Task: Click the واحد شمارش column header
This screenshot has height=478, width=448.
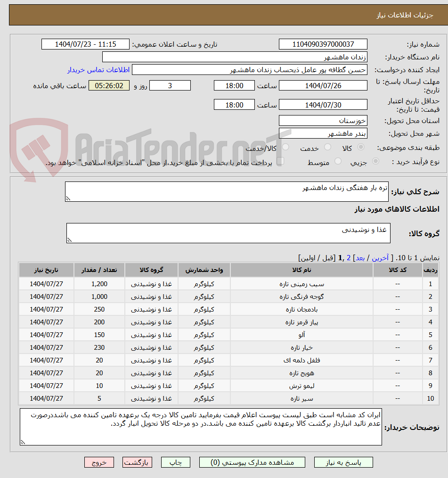Action: (204, 270)
